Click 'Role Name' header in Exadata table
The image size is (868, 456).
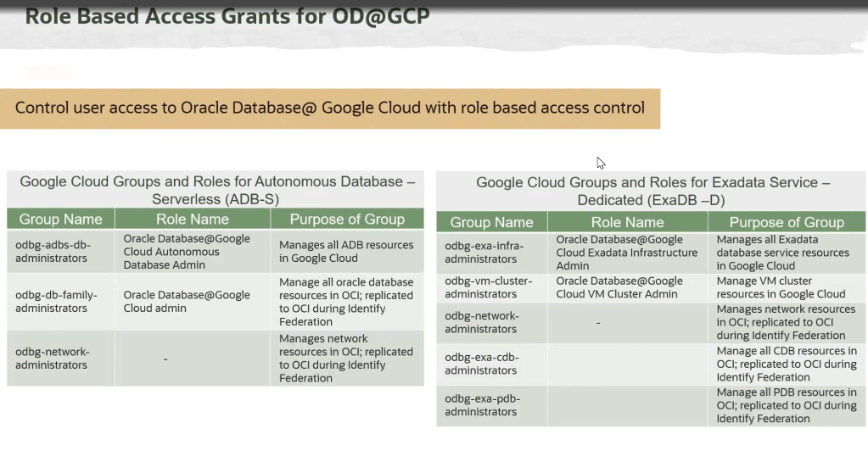627,222
